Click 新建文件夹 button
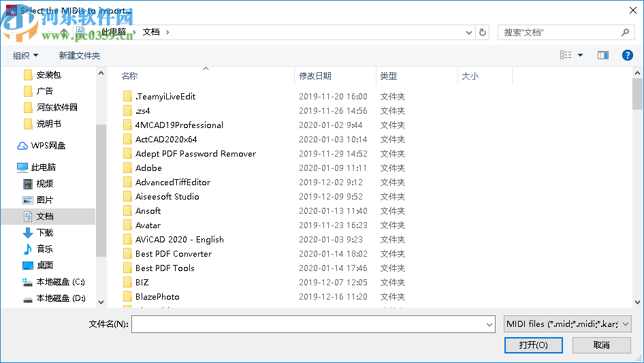The image size is (644, 363). (80, 55)
